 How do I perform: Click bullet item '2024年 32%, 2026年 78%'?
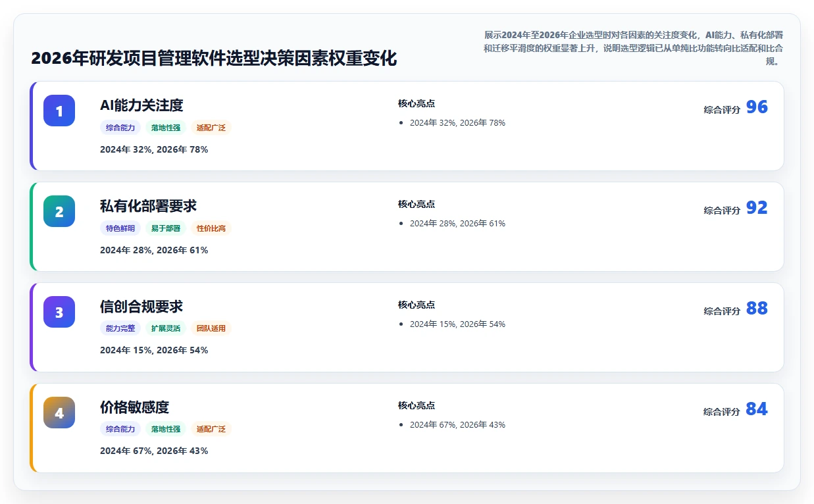[x=457, y=122]
